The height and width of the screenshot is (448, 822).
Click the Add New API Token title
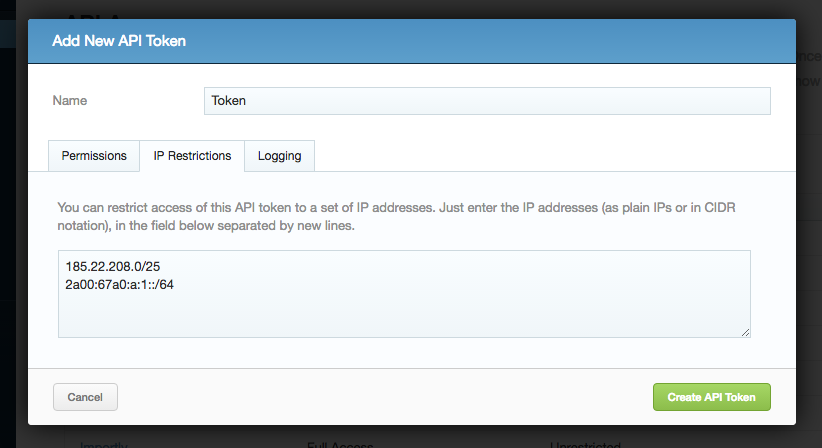tap(119, 41)
